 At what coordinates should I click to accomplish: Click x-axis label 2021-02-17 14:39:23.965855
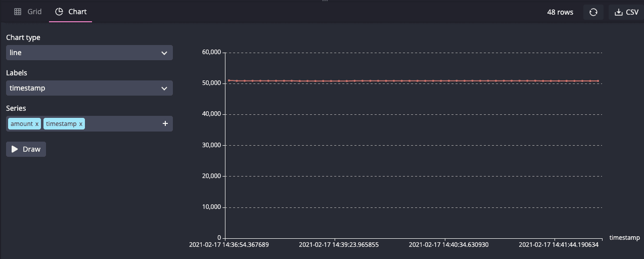(x=339, y=245)
